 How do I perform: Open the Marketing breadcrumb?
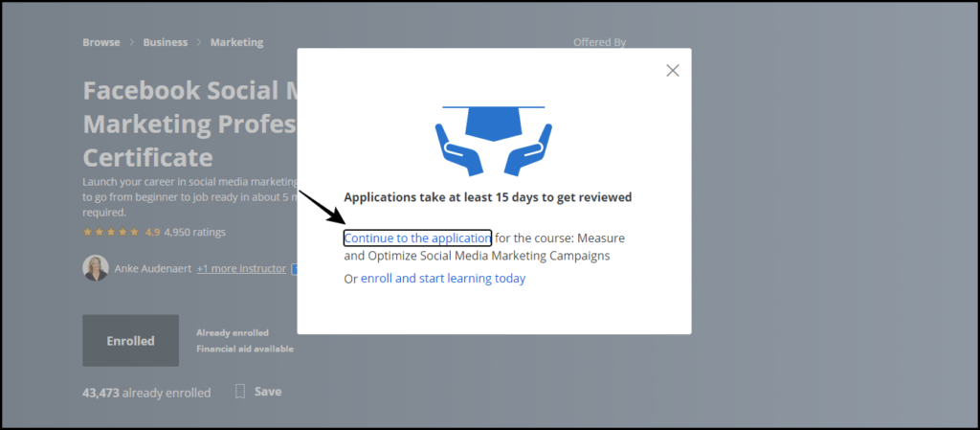point(236,42)
